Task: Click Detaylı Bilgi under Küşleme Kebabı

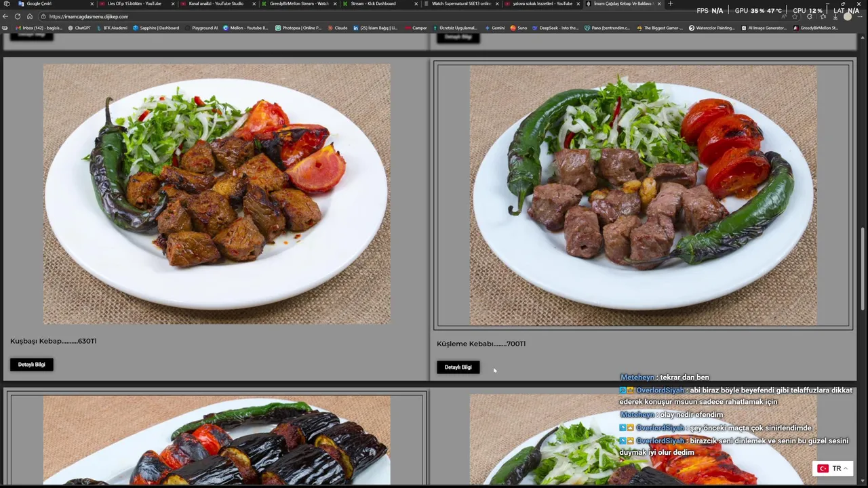Action: point(458,367)
